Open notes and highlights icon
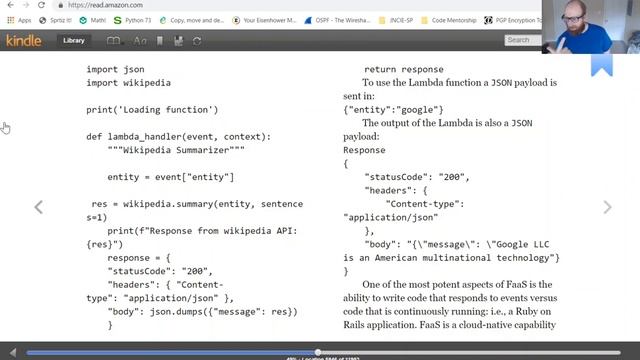The width and height of the screenshot is (640, 360). click(178, 40)
